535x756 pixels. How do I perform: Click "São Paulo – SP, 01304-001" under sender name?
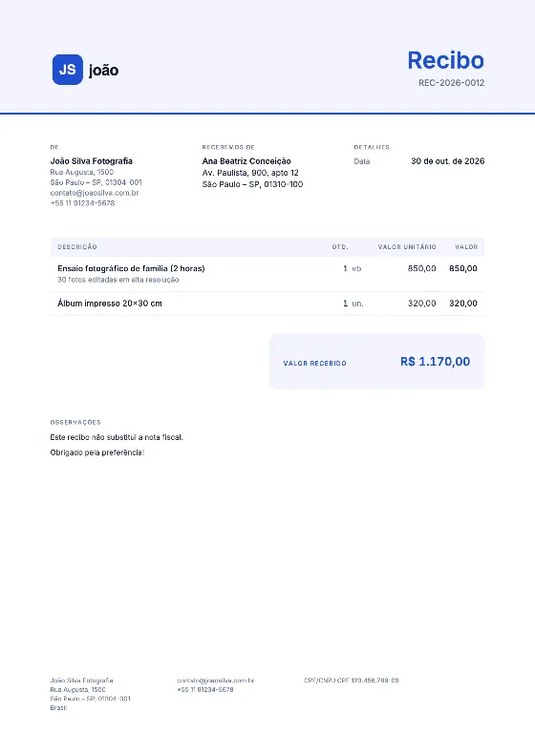pos(96,182)
